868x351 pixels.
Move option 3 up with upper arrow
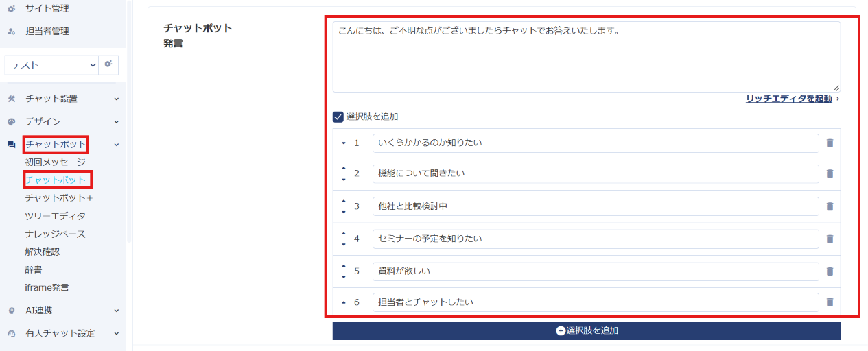(x=344, y=201)
